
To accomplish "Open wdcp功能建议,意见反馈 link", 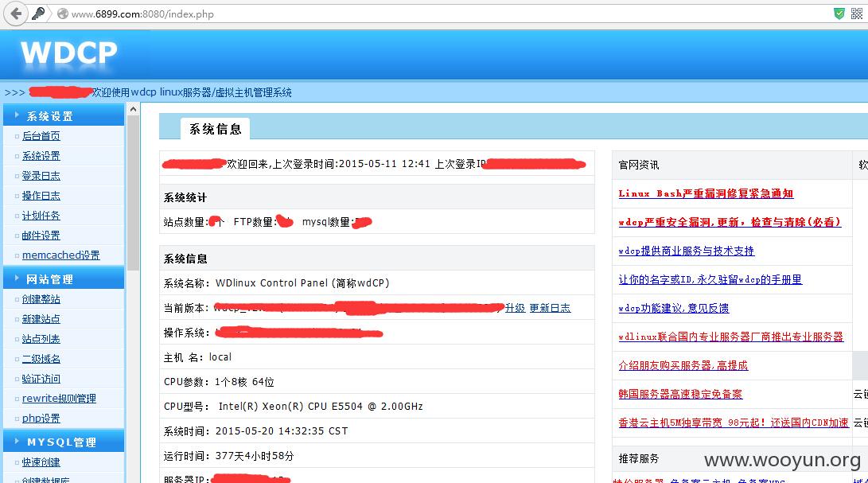I will click(x=674, y=308).
